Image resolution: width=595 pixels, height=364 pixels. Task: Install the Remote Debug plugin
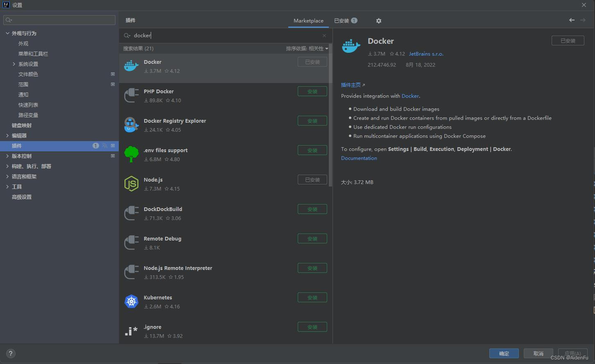point(312,238)
